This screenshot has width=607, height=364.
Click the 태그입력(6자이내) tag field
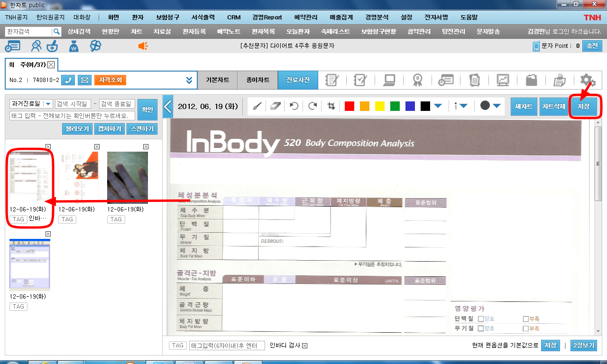(x=227, y=346)
